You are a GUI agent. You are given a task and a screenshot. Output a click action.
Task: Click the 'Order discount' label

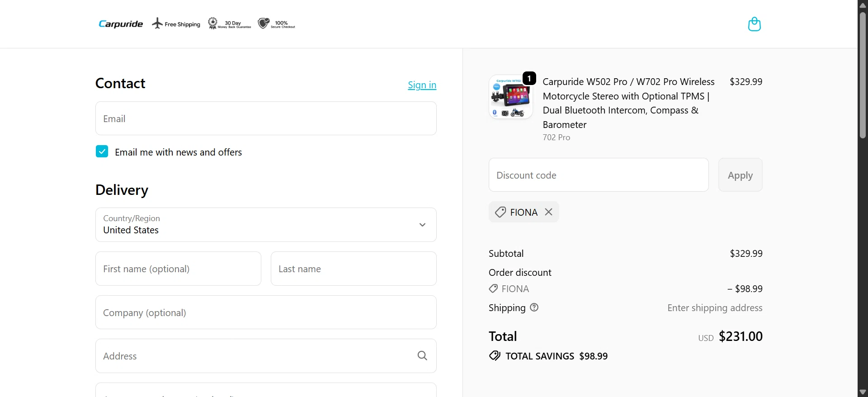click(520, 273)
